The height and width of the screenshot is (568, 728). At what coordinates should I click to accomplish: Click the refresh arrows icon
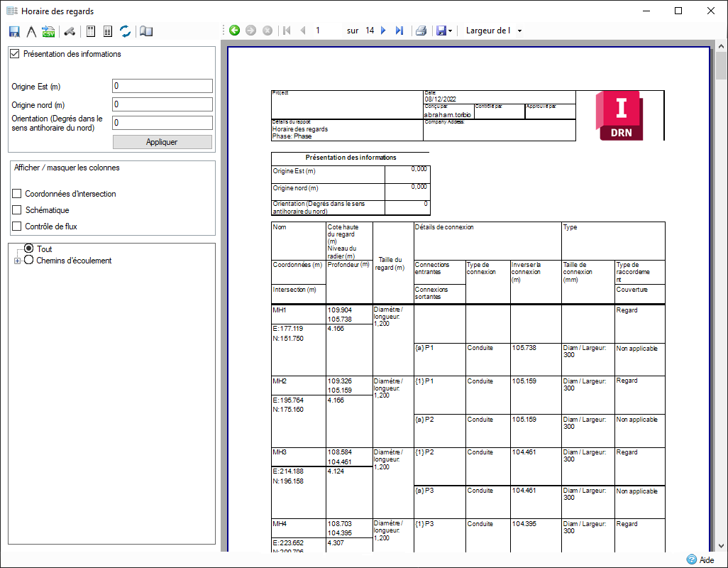pos(125,31)
